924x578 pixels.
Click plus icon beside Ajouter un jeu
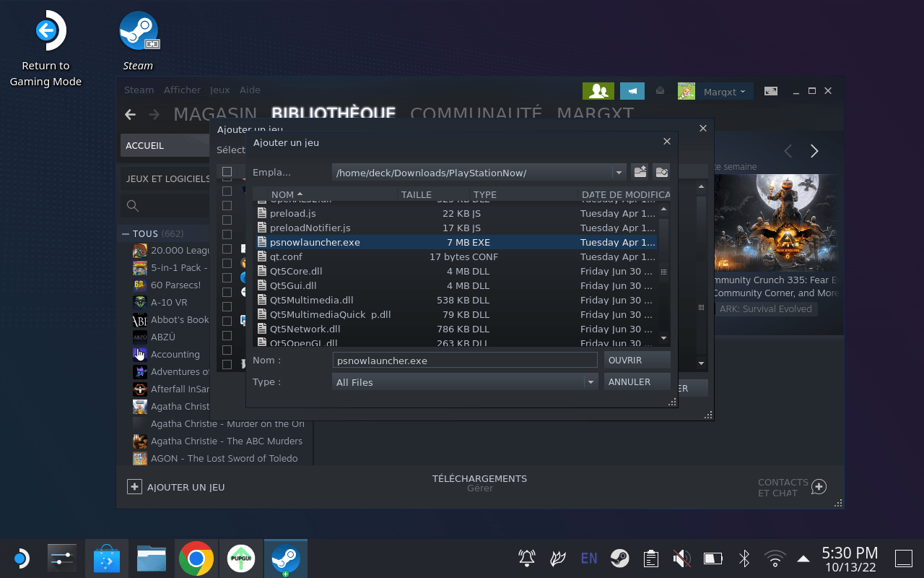[134, 487]
